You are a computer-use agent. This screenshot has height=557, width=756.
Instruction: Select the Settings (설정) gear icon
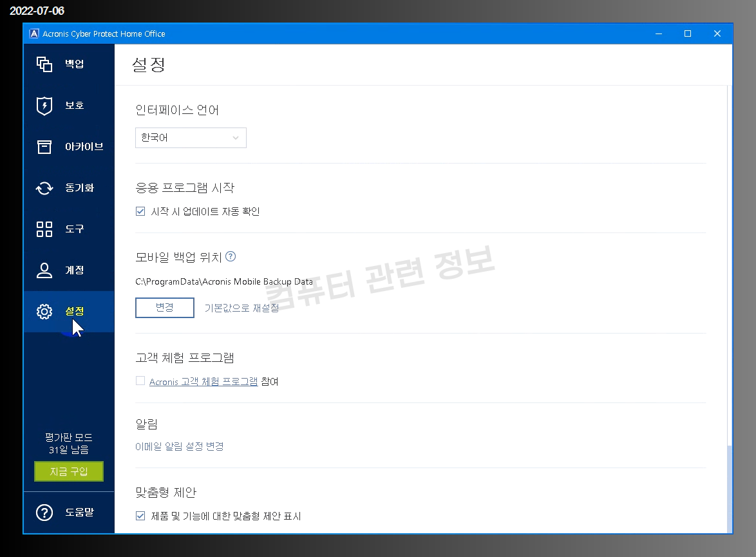(x=44, y=312)
